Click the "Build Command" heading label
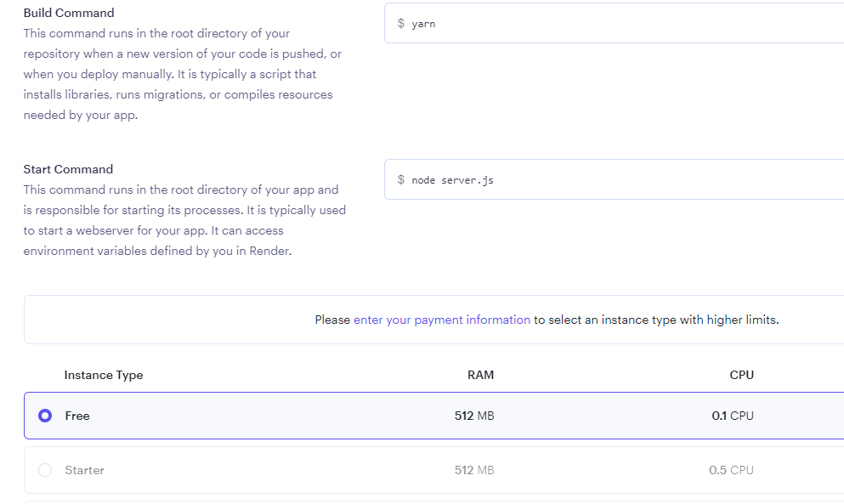This screenshot has height=504, width=844. 69,13
